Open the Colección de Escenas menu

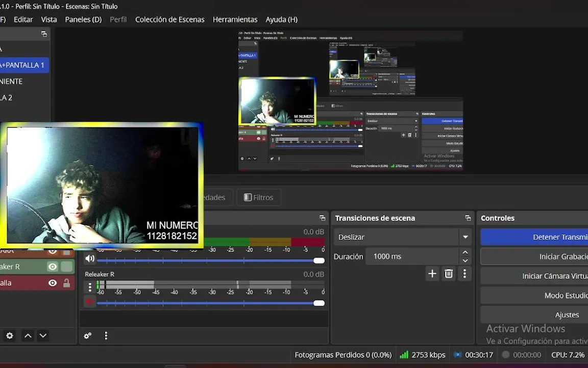[x=169, y=19]
